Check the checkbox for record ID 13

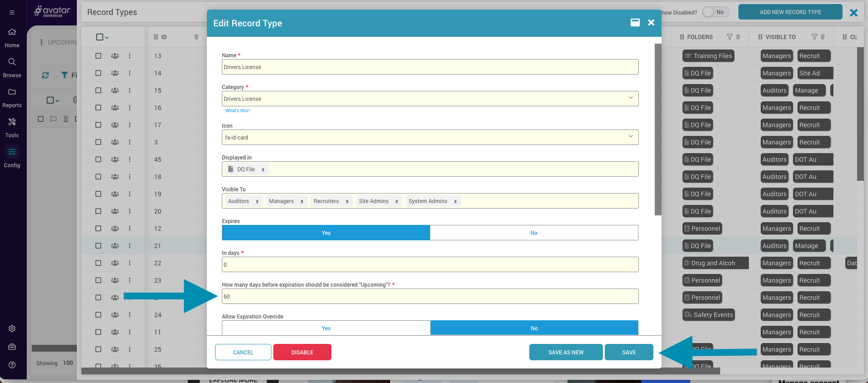coord(98,56)
